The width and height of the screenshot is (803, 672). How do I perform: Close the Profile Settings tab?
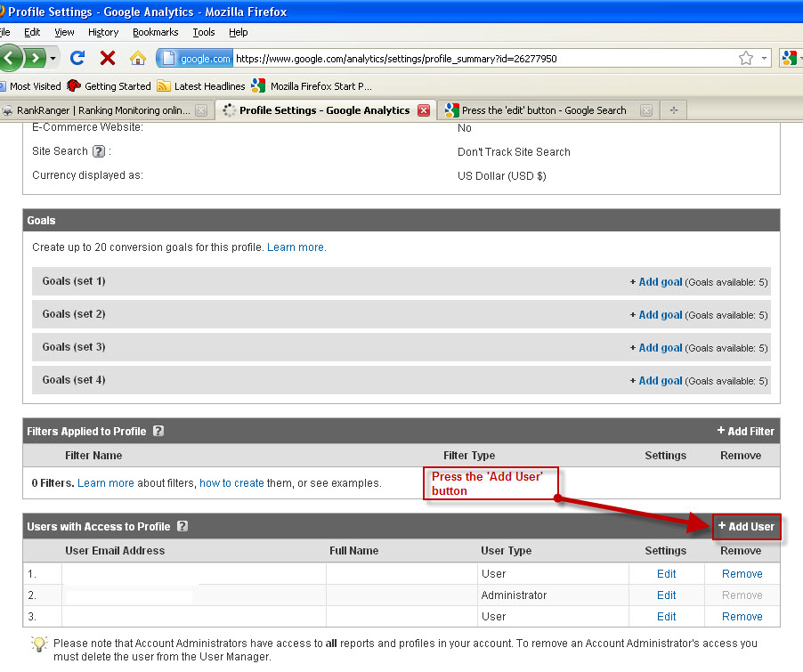tap(424, 110)
